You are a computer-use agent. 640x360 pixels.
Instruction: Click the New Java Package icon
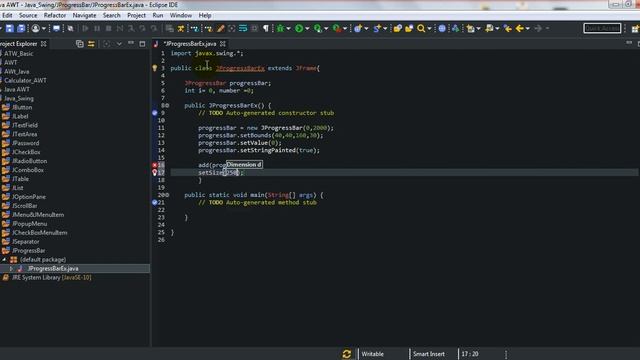(358, 28)
